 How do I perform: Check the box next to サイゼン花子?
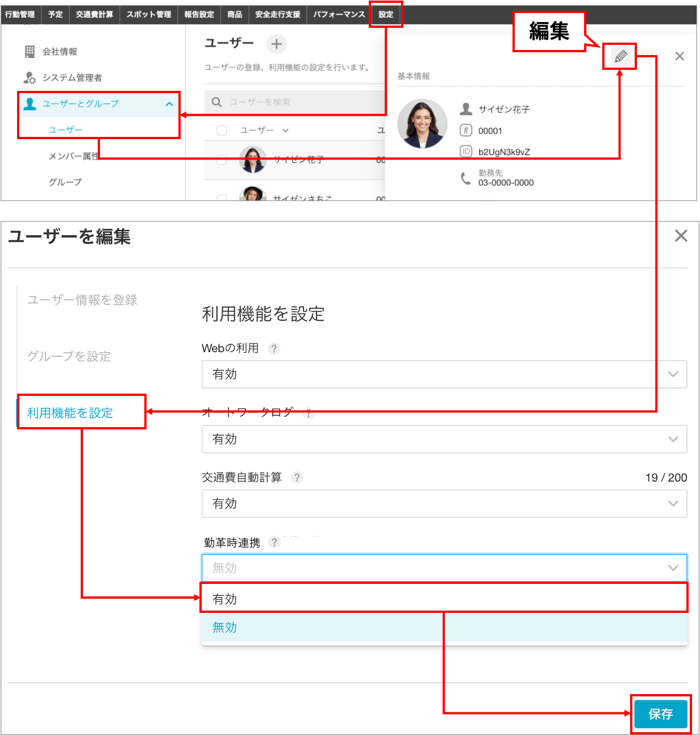click(222, 160)
